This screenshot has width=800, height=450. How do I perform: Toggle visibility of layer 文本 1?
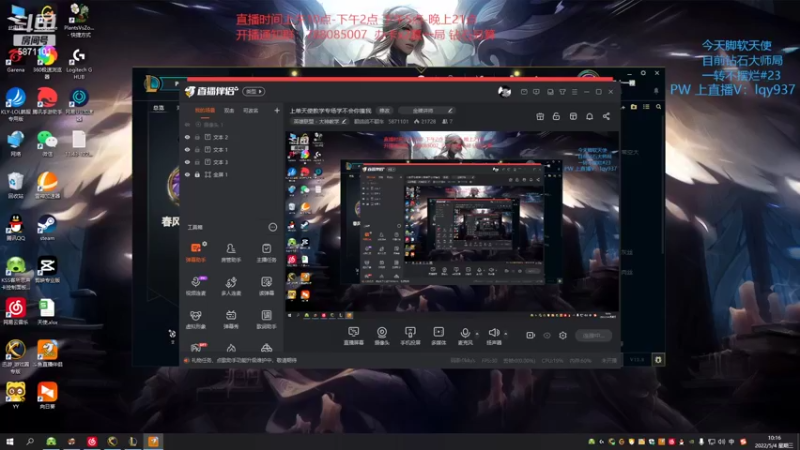tap(187, 149)
